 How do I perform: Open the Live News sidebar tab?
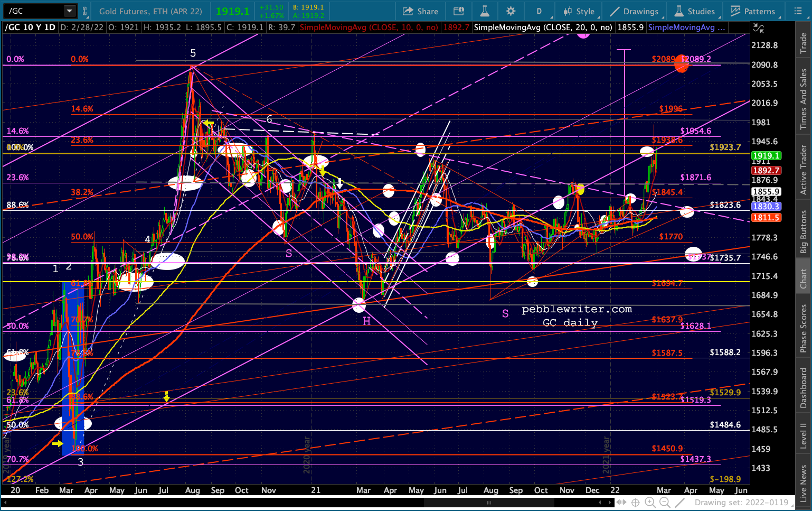pos(804,483)
